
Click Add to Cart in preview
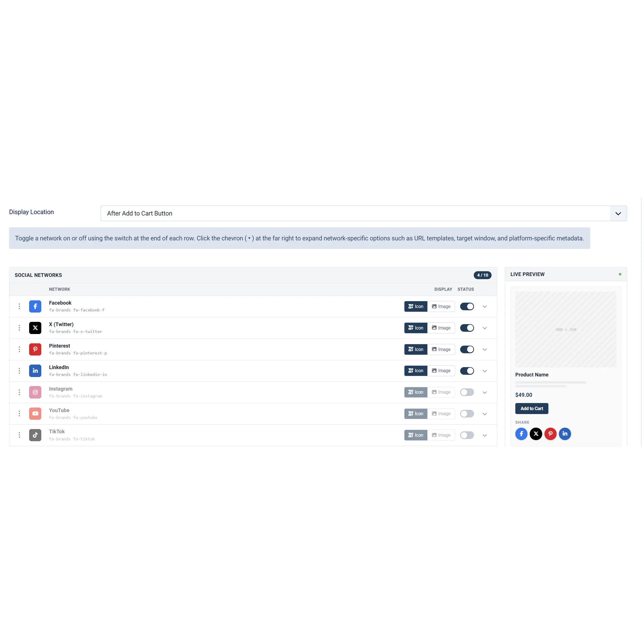pos(532,408)
